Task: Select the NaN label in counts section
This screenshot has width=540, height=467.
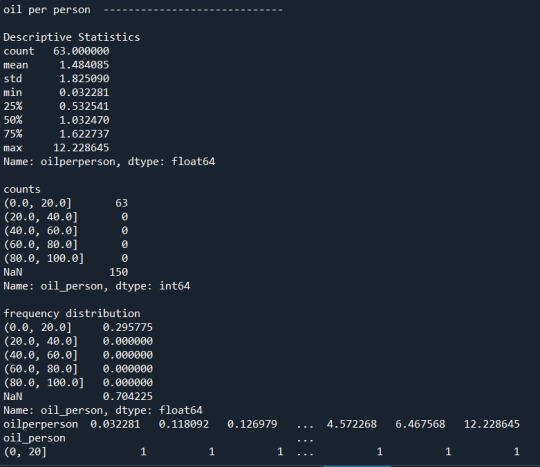Action: [x=13, y=272]
